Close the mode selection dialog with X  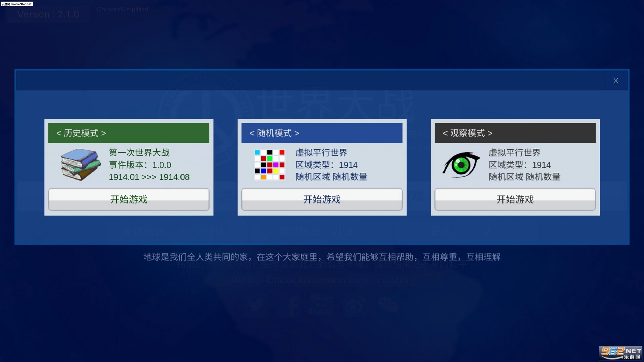click(x=615, y=81)
